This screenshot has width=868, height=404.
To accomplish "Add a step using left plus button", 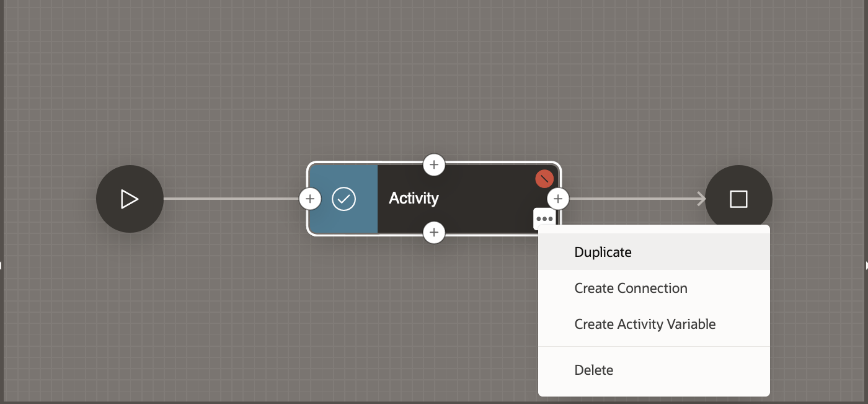I will tap(310, 199).
